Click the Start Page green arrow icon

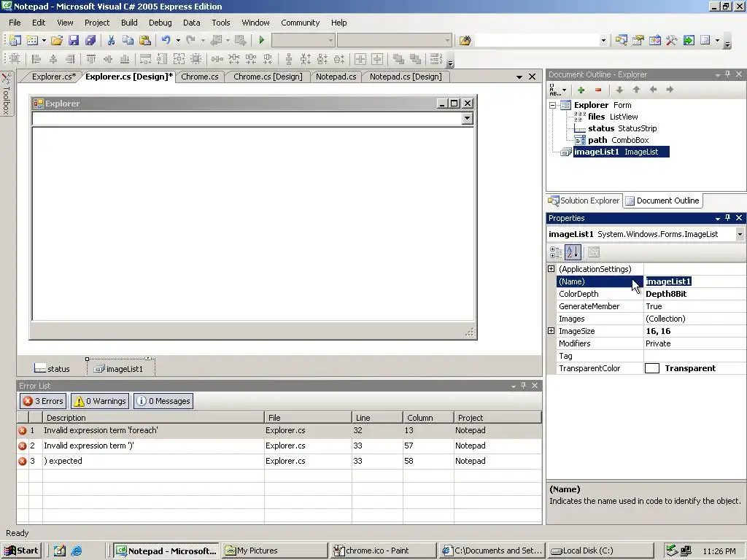point(689,41)
